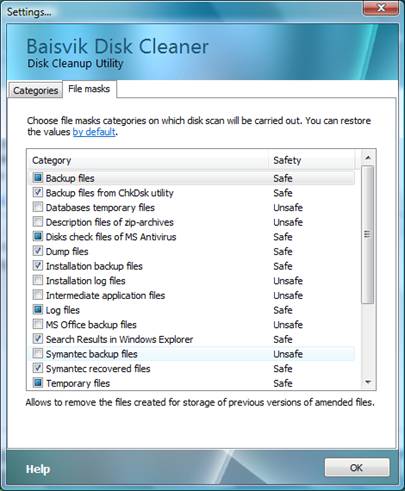Open the Help link
The width and height of the screenshot is (405, 491).
pyautogui.click(x=38, y=469)
